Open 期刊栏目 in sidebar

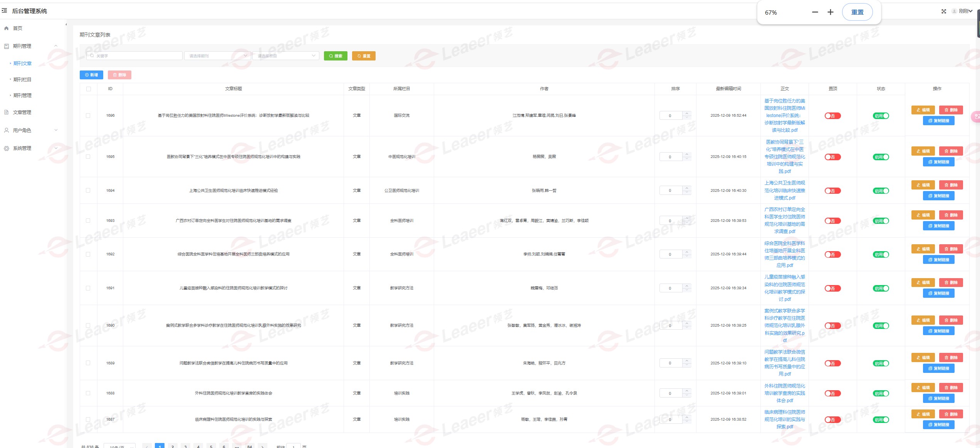point(22,80)
